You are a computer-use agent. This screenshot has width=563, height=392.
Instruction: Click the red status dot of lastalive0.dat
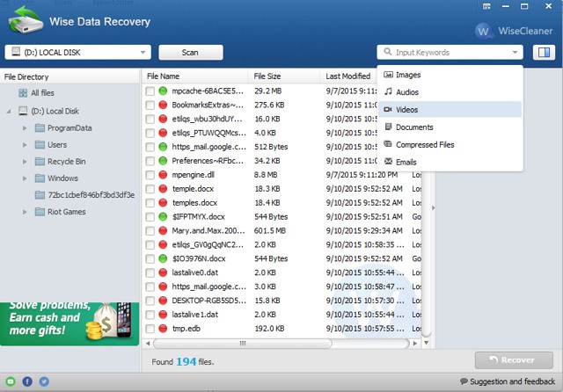(163, 272)
